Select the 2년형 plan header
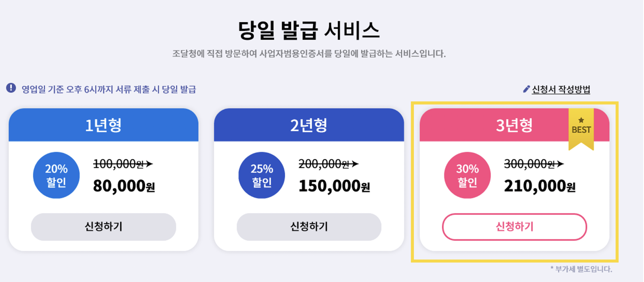The image size is (644, 282). click(x=309, y=125)
